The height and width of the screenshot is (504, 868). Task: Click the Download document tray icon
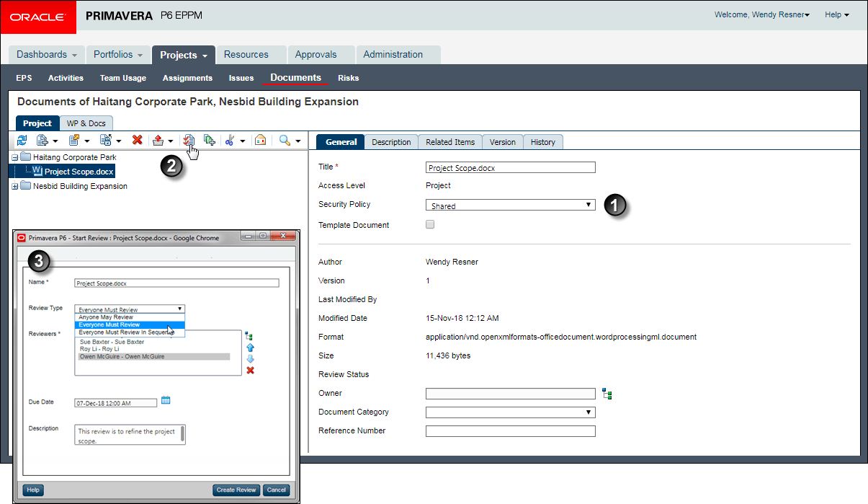click(x=158, y=141)
